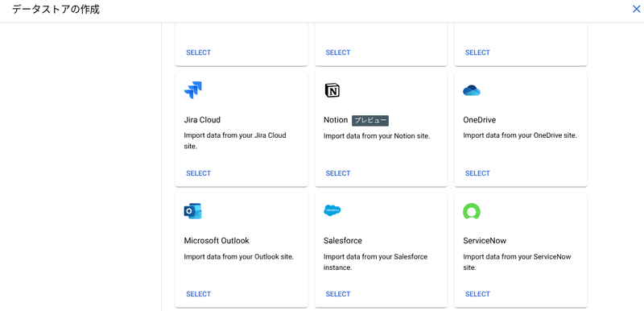The height and width of the screenshot is (311, 644).
Task: Click the OneDrive cloud icon
Action: pyautogui.click(x=472, y=90)
